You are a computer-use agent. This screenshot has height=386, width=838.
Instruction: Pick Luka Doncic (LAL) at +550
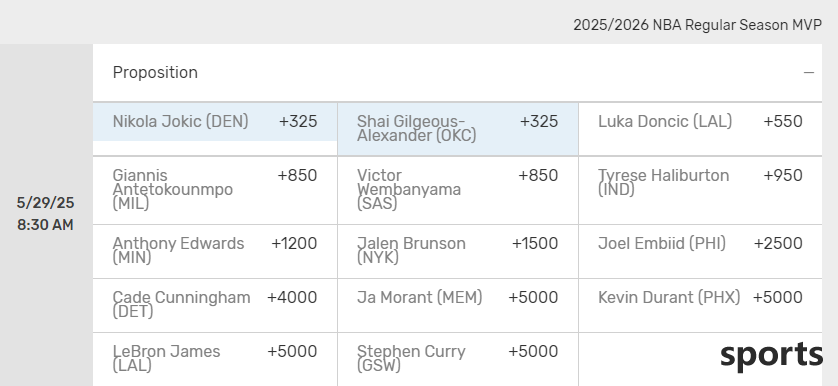(x=700, y=129)
